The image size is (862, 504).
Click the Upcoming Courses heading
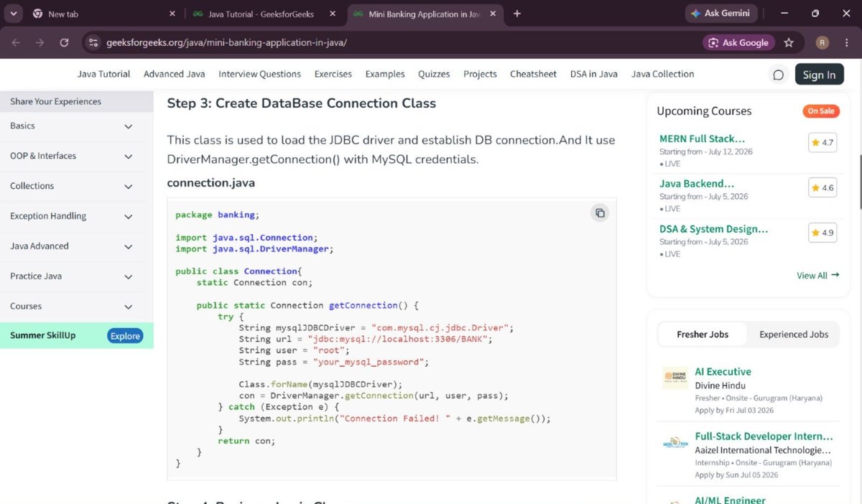pos(704,111)
